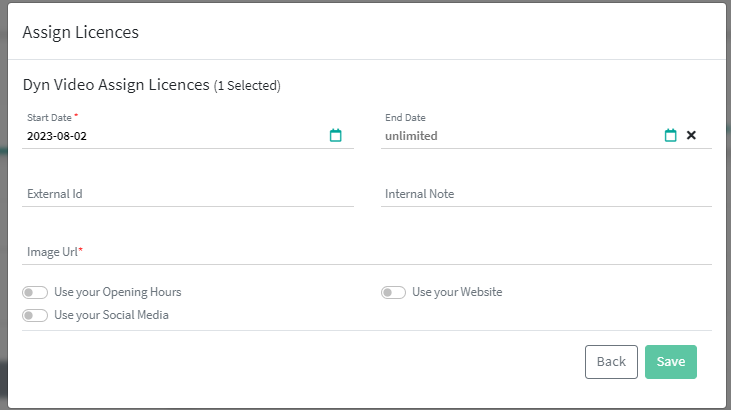Click the Use your Opening Hours label text
The height and width of the screenshot is (410, 731).
tap(117, 292)
